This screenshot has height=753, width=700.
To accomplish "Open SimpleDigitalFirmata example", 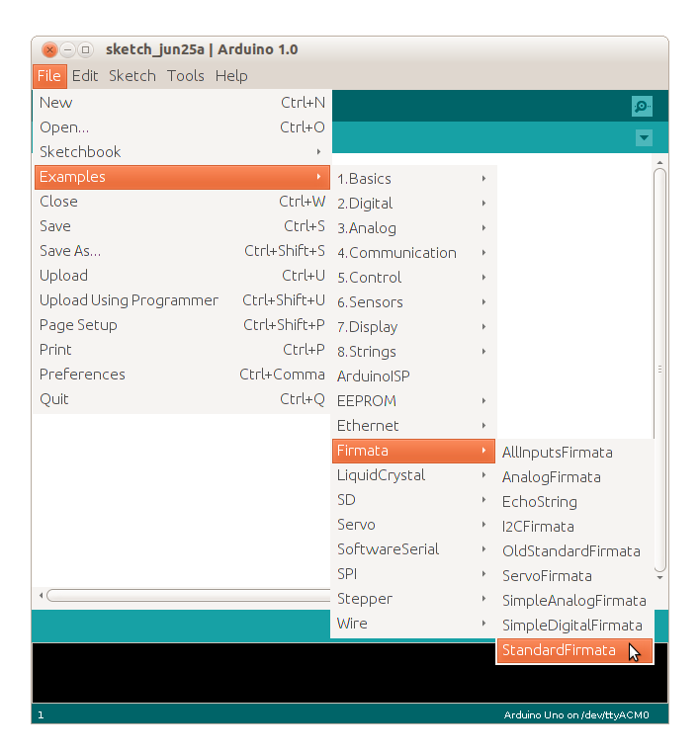I will [575, 626].
